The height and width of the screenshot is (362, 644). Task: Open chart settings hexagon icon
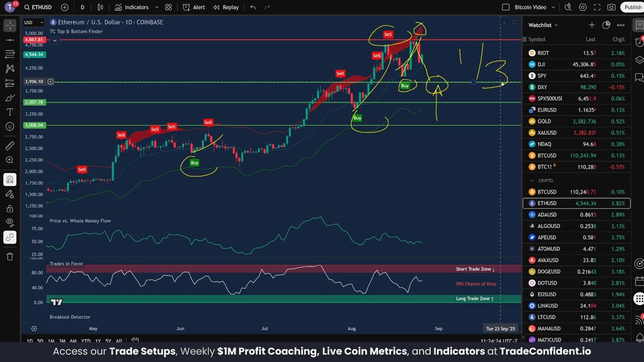[x=583, y=7]
